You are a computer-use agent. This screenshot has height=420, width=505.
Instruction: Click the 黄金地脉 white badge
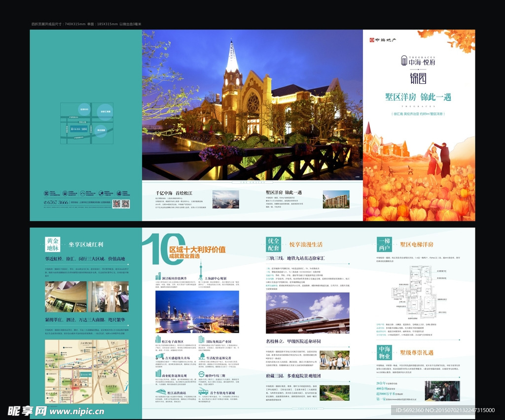pos(52,245)
